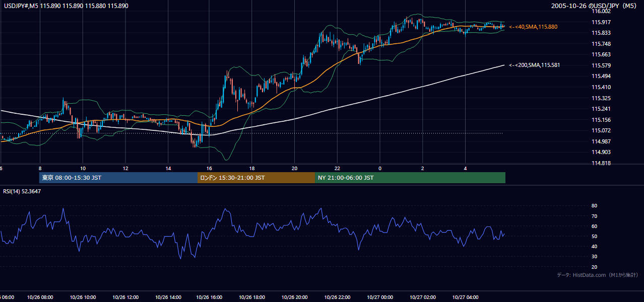Click the 115.241 price axis label
Image resolution: width=644 pixels, height=302 pixels.
tap(601, 109)
